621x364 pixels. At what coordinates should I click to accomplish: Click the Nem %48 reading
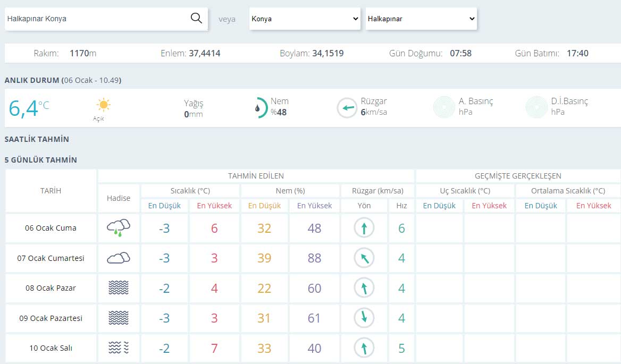280,107
